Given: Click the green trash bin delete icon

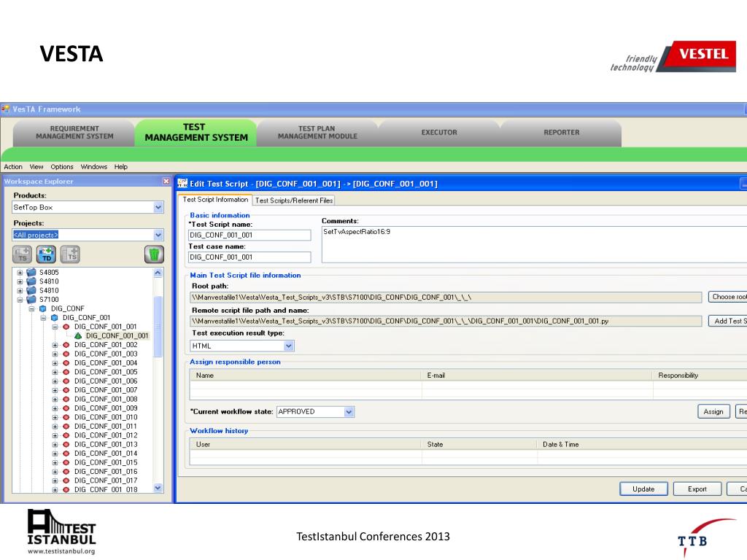Looking at the screenshot, I should pyautogui.click(x=154, y=254).
